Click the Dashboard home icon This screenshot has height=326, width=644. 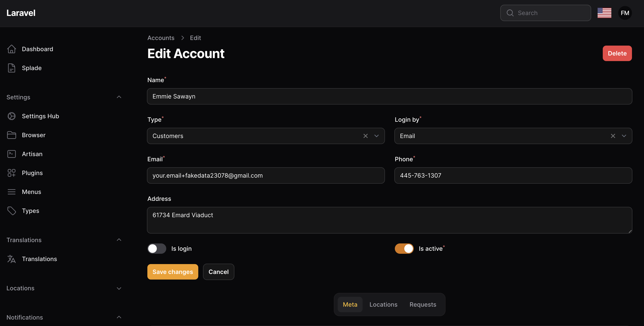tap(12, 49)
